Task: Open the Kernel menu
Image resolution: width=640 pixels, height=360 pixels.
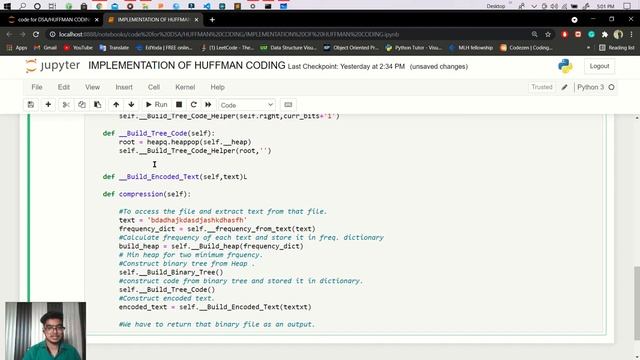Action: coord(185,87)
